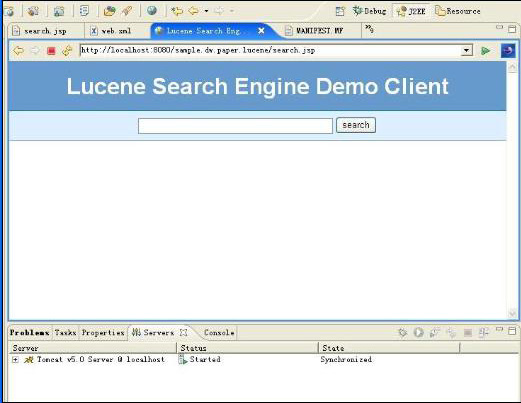The height and width of the screenshot is (403, 521).
Task: Show hidden editor tabs list chevron
Action: pos(369,29)
